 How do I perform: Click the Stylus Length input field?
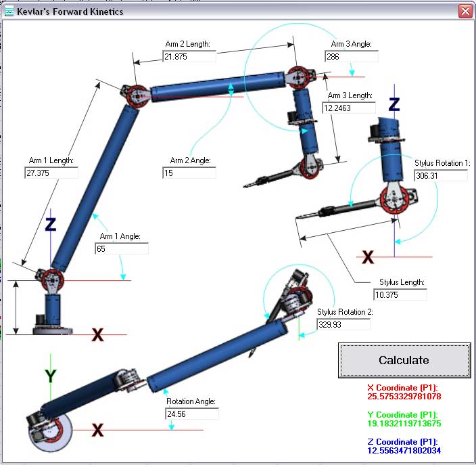pos(400,294)
